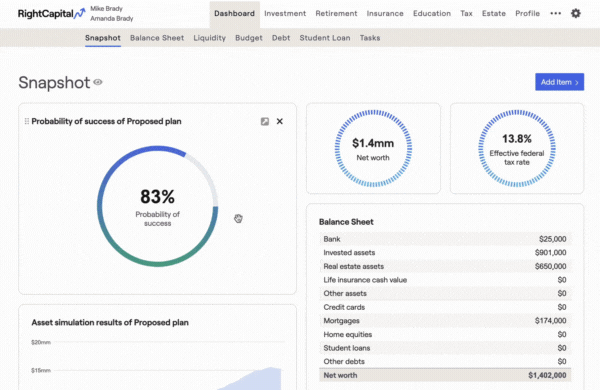View the Tasks sub-tab

[370, 38]
